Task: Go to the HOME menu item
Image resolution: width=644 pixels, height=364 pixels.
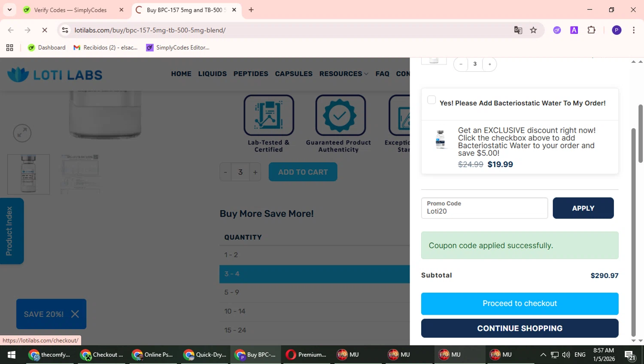Action: (181, 74)
